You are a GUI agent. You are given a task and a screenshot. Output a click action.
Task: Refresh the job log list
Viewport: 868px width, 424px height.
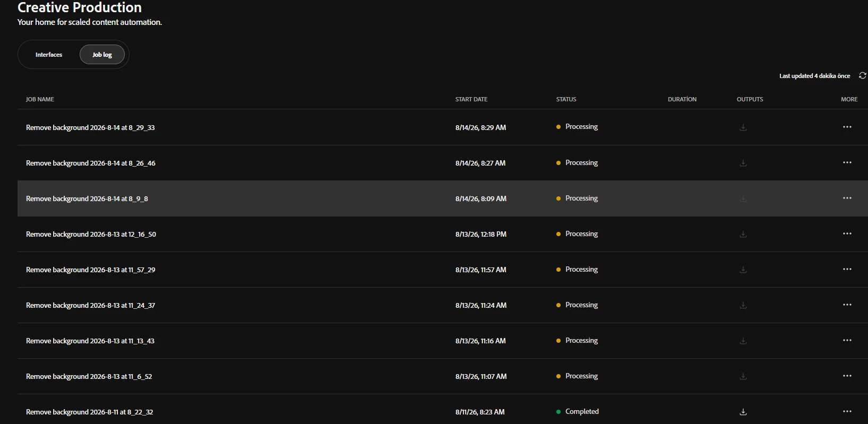pyautogui.click(x=862, y=76)
